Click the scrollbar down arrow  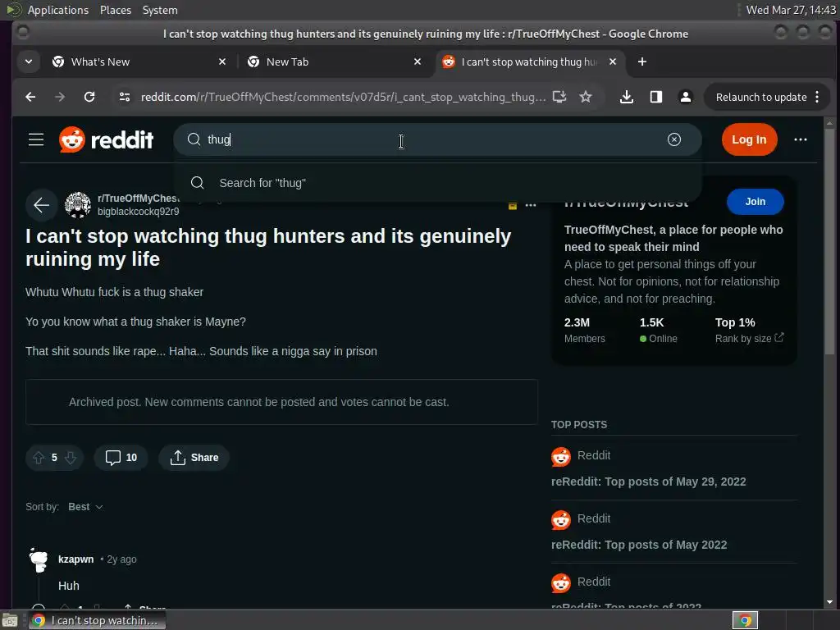click(x=829, y=602)
